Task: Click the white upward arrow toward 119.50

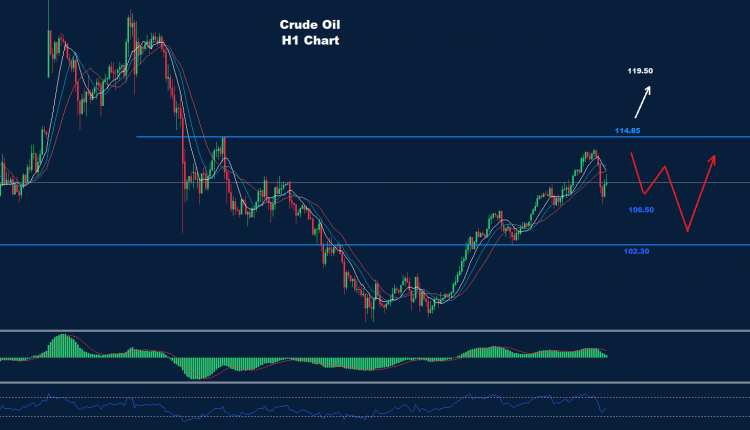Action: (643, 101)
